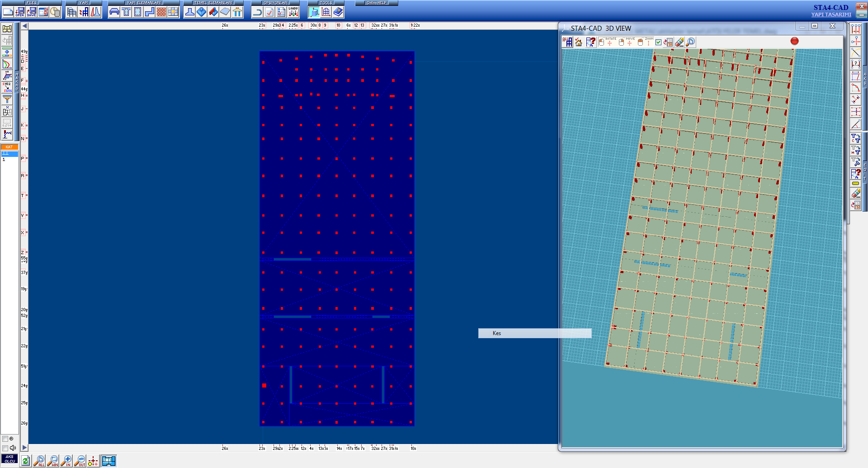Viewport: 868px width, 468px height.
Task: Click the Zoom IN magnifier icon
Action: tap(66, 461)
